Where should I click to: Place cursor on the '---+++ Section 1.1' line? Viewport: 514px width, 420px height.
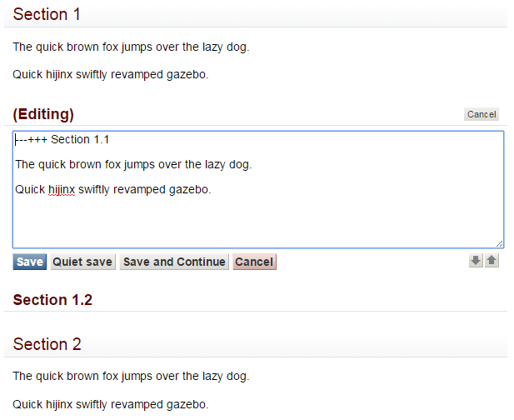pyautogui.click(x=63, y=139)
